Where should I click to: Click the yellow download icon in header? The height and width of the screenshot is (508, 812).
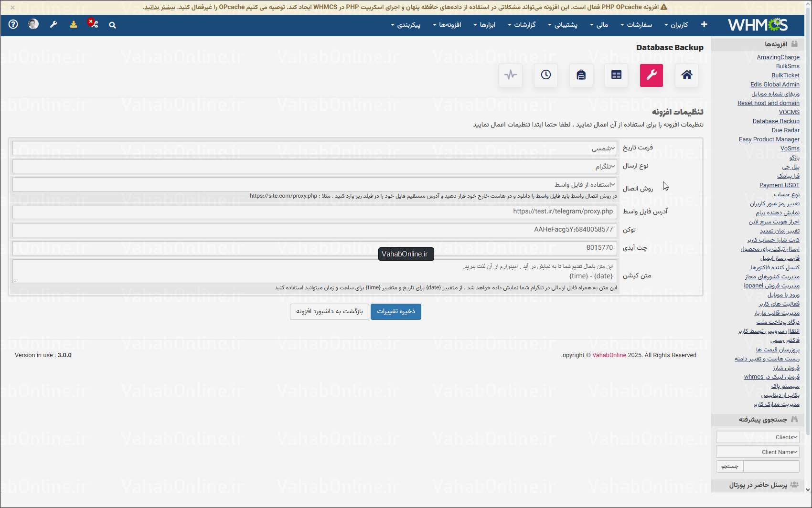tap(74, 24)
